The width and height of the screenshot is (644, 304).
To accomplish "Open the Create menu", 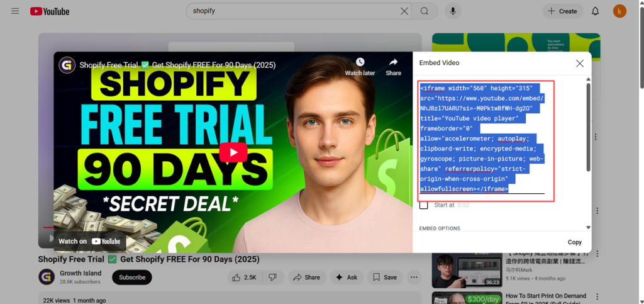I will tap(562, 11).
